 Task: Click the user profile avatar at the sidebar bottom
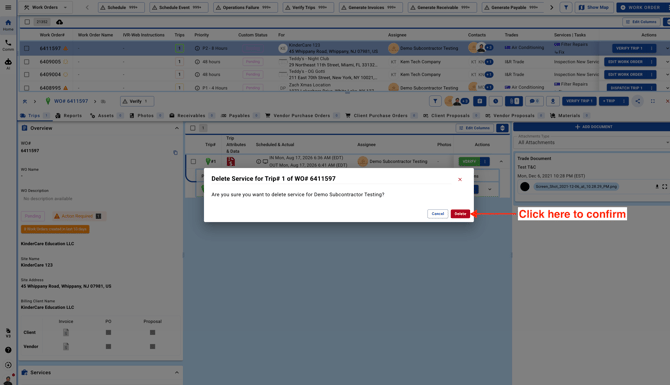tap(8, 379)
